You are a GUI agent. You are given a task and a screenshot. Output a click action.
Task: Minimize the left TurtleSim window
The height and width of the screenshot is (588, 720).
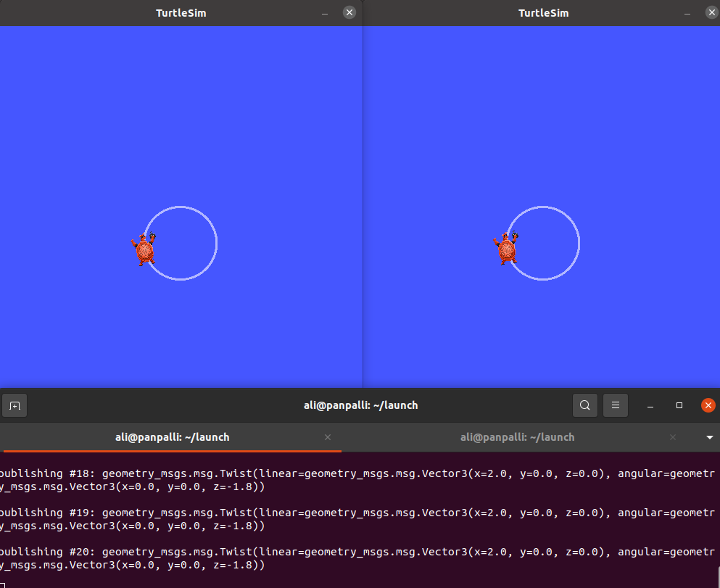point(324,12)
